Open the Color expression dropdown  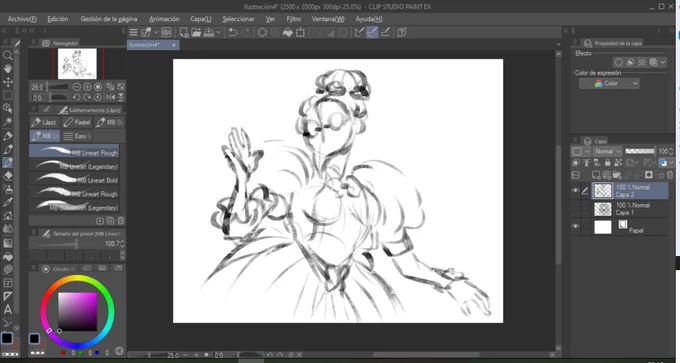tap(609, 83)
